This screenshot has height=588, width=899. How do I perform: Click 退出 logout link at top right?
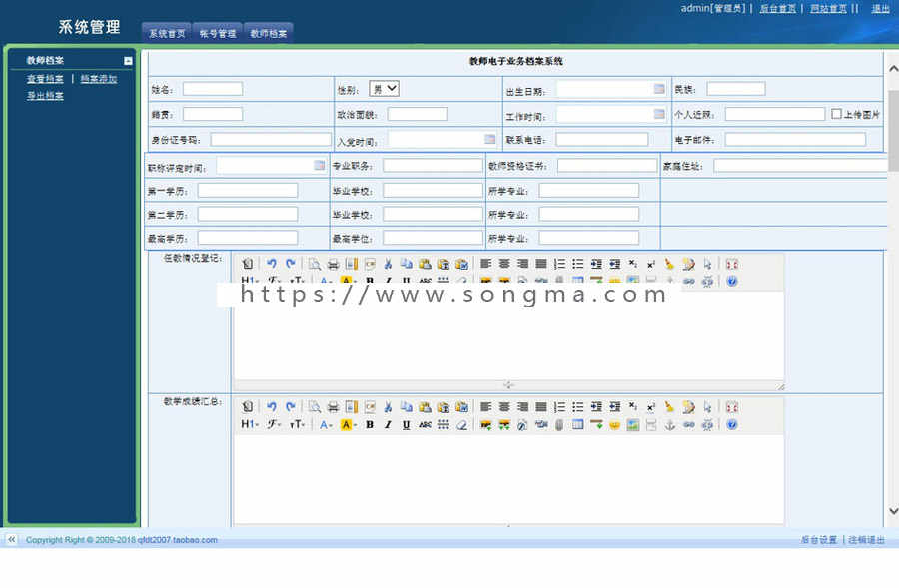[881, 9]
